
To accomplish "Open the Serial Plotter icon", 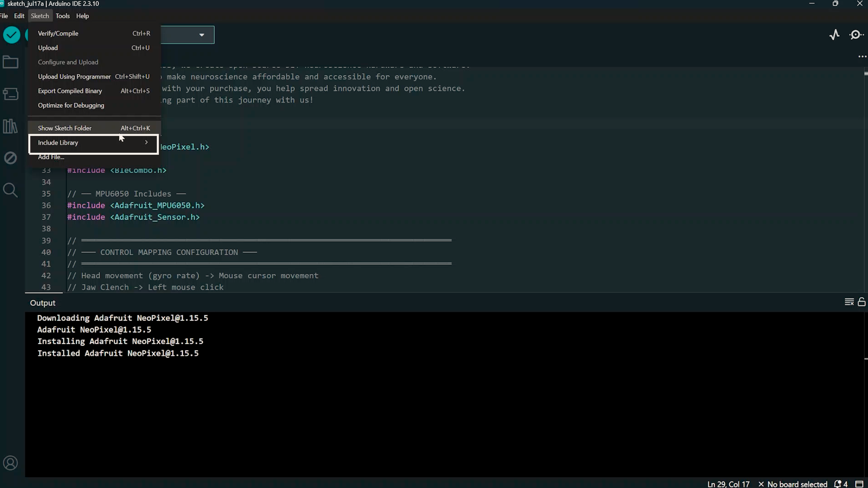I will click(835, 35).
